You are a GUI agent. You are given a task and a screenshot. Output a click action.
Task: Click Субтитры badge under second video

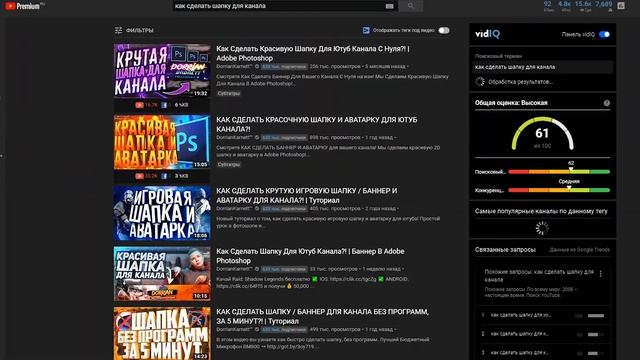tap(229, 164)
